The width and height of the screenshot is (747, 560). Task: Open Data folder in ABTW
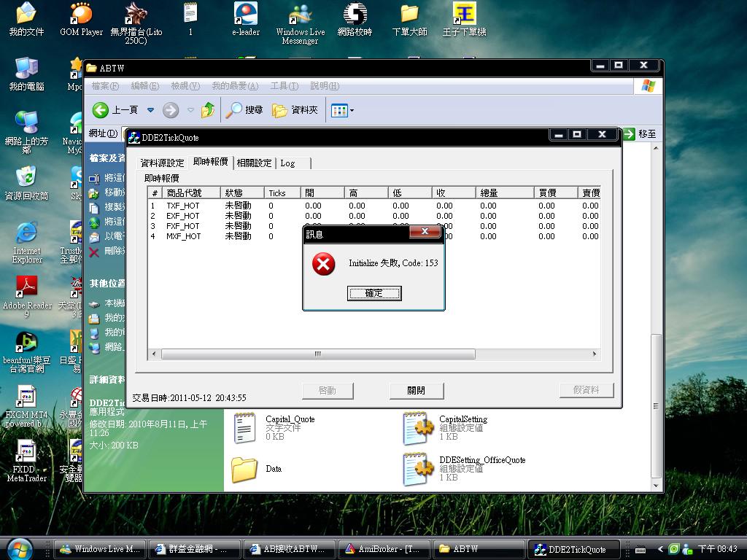coord(258,469)
